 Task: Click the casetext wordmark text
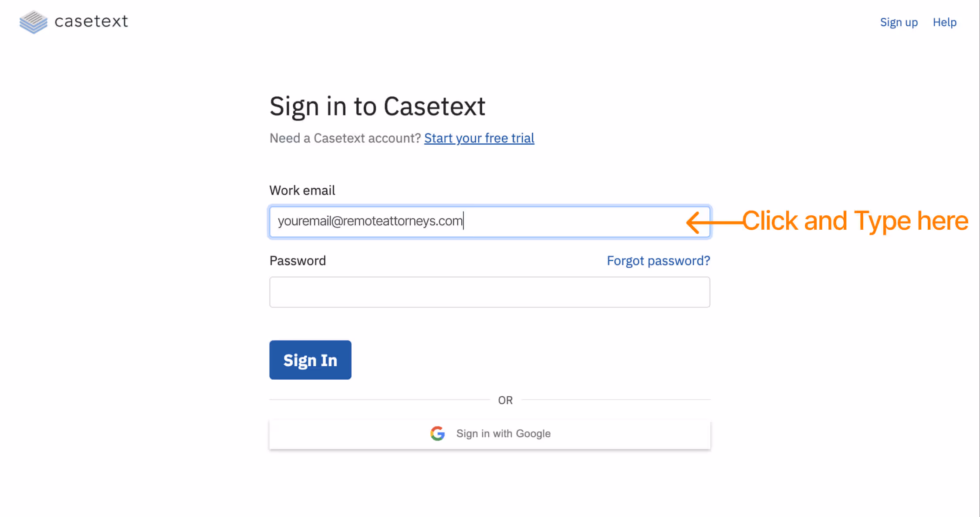point(91,21)
